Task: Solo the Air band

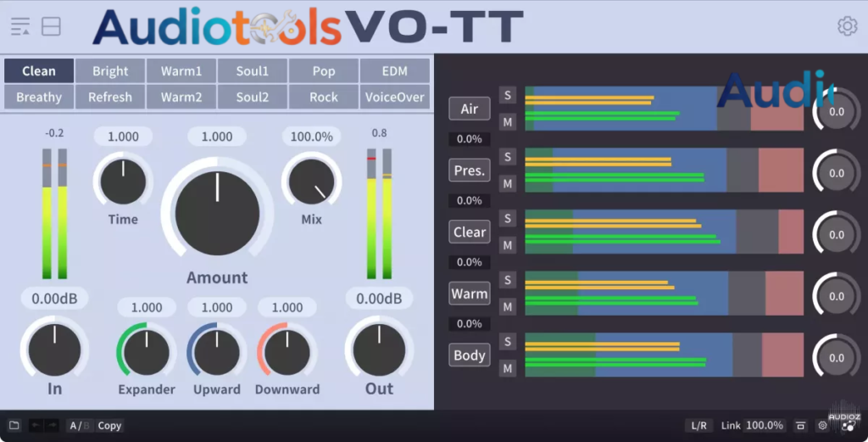Action: [508, 95]
